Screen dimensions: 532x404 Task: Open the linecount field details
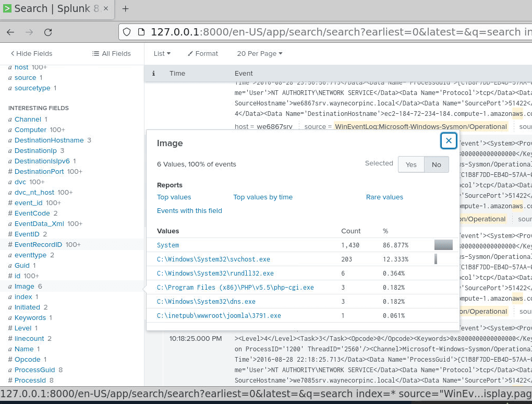(x=29, y=339)
